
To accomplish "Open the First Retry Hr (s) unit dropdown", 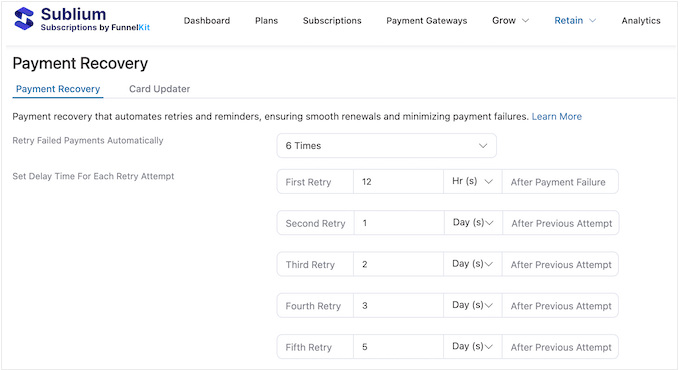I will coord(472,182).
